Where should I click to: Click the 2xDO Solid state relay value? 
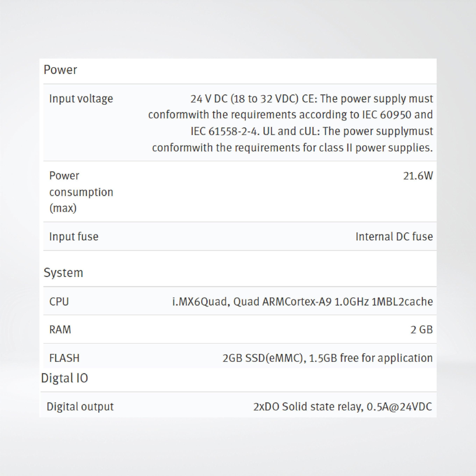(x=342, y=407)
